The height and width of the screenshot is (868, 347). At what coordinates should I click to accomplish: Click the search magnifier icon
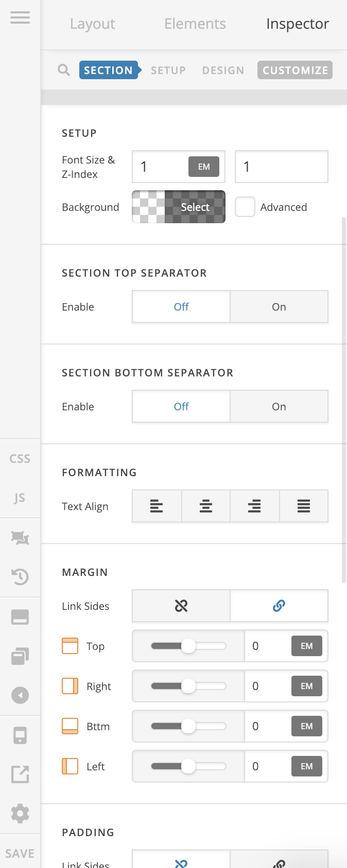point(64,70)
